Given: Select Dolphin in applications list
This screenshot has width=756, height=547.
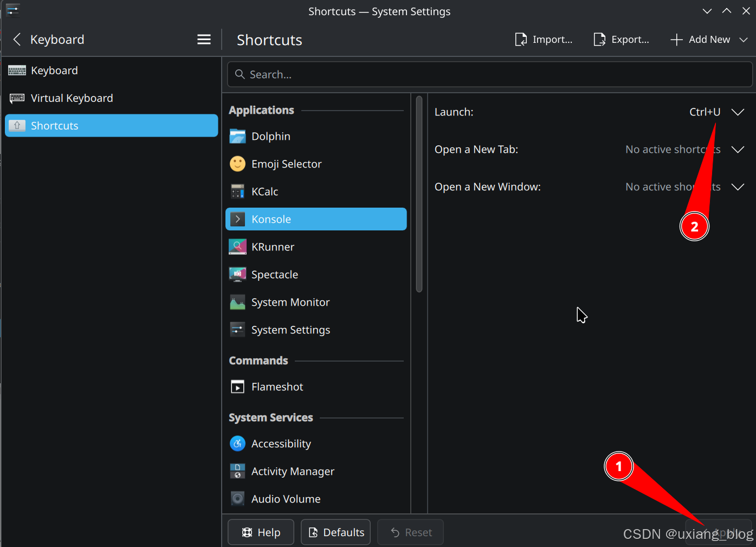Looking at the screenshot, I should [316, 136].
